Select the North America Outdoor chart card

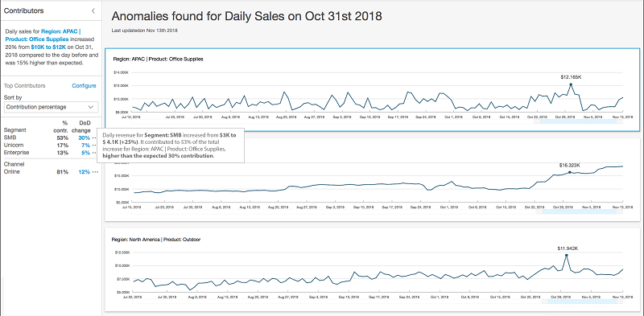(x=371, y=269)
